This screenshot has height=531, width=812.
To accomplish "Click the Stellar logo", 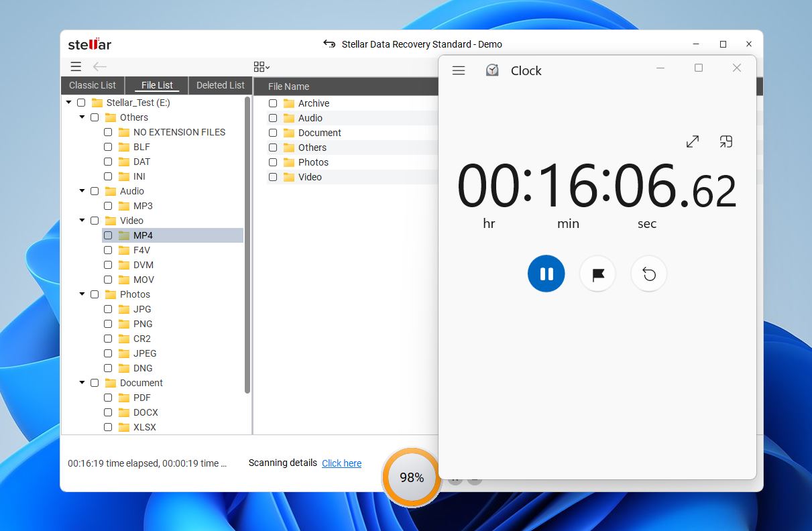I will 90,44.
